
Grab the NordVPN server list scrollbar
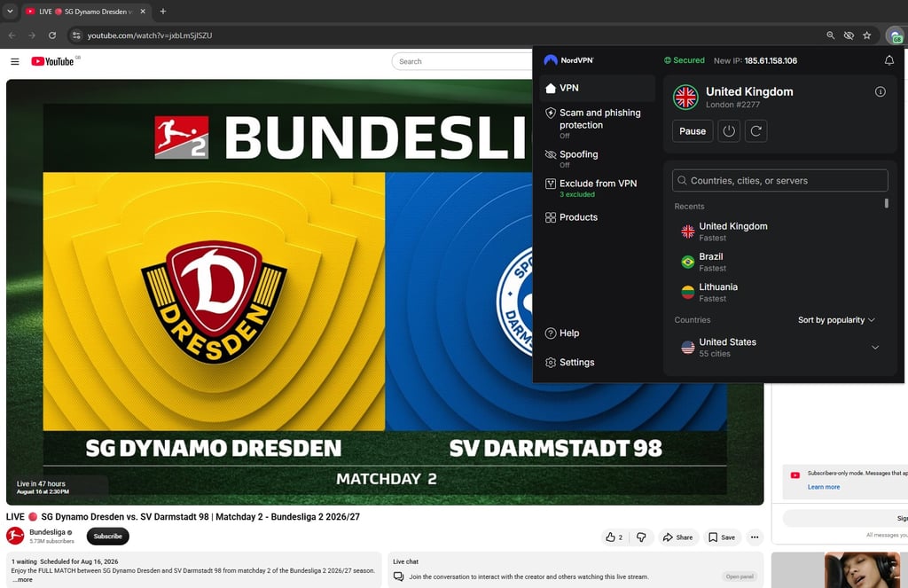pyautogui.click(x=886, y=203)
